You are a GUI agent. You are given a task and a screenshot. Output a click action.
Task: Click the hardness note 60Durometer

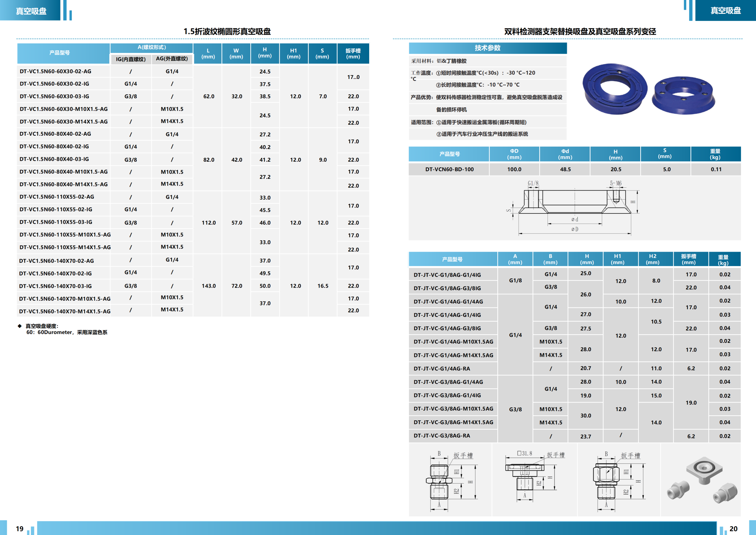(x=67, y=332)
